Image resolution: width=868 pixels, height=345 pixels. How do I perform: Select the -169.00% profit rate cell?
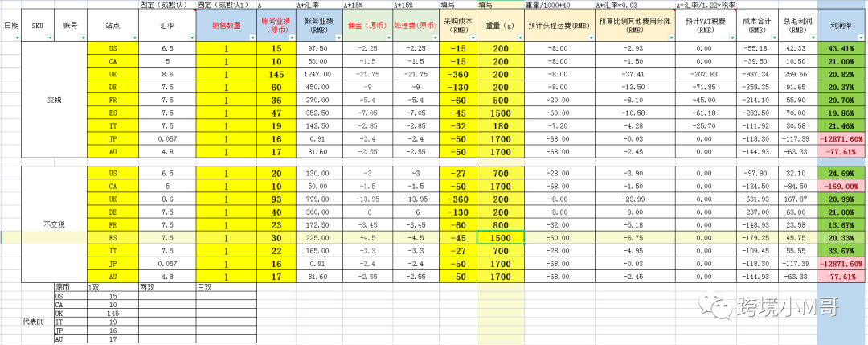tap(841, 187)
